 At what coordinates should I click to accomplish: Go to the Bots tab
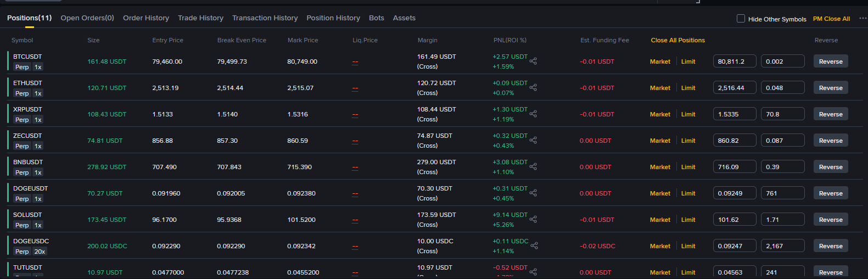pos(377,18)
